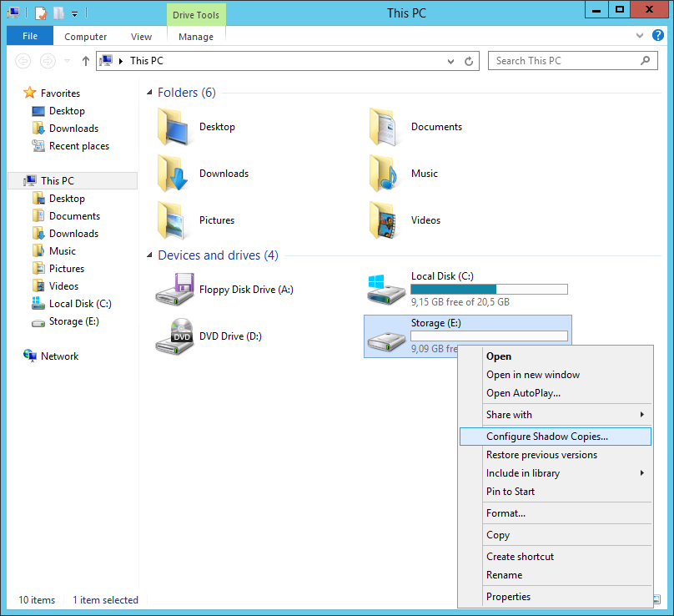Switch to the View ribbon tab

click(141, 37)
